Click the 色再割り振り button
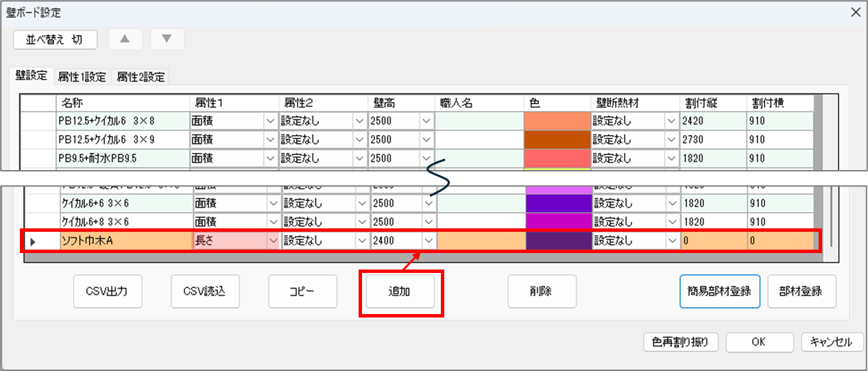Image resolution: width=868 pixels, height=371 pixels. (680, 342)
